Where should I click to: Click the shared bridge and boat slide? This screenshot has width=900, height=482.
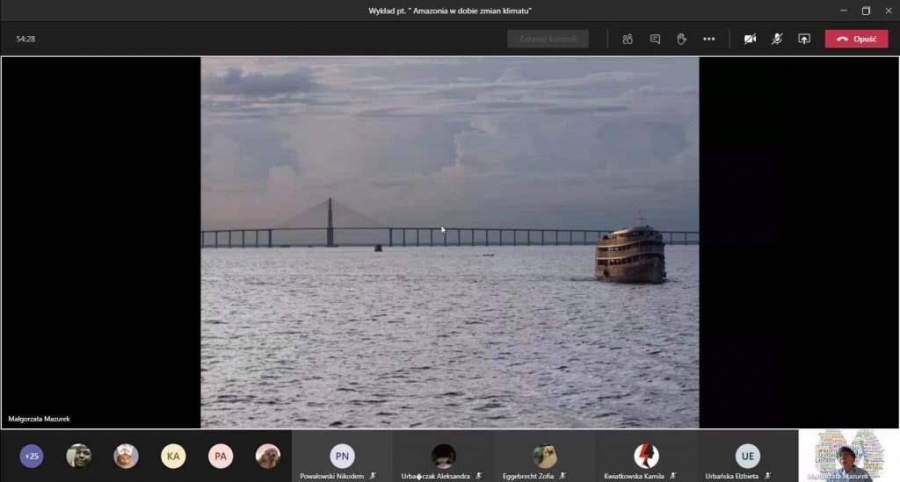[449, 242]
